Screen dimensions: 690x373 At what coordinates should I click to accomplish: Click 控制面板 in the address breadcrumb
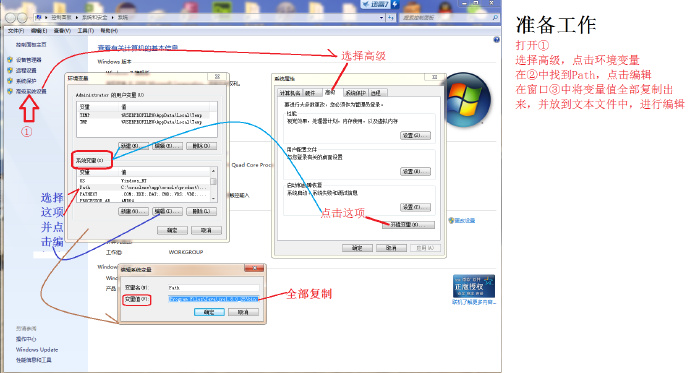[61, 18]
